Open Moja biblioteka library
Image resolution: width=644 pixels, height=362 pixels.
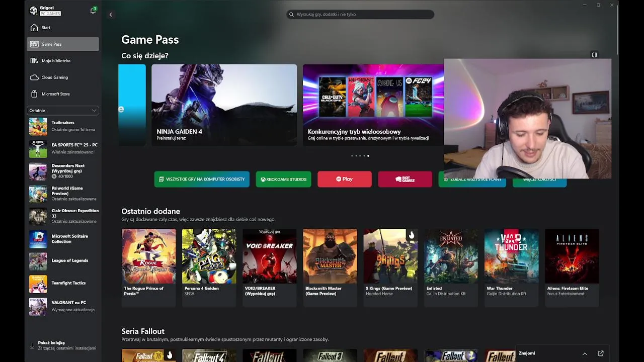pyautogui.click(x=63, y=61)
